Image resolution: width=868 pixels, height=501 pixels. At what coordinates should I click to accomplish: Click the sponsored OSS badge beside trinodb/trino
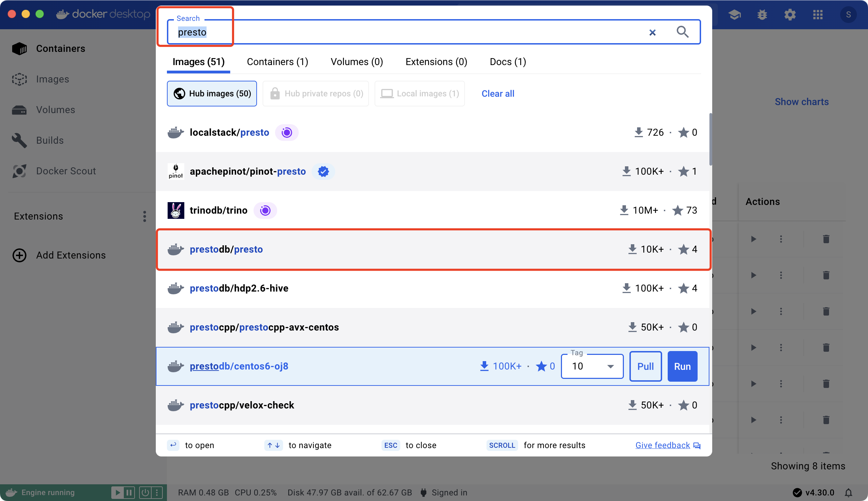click(265, 210)
